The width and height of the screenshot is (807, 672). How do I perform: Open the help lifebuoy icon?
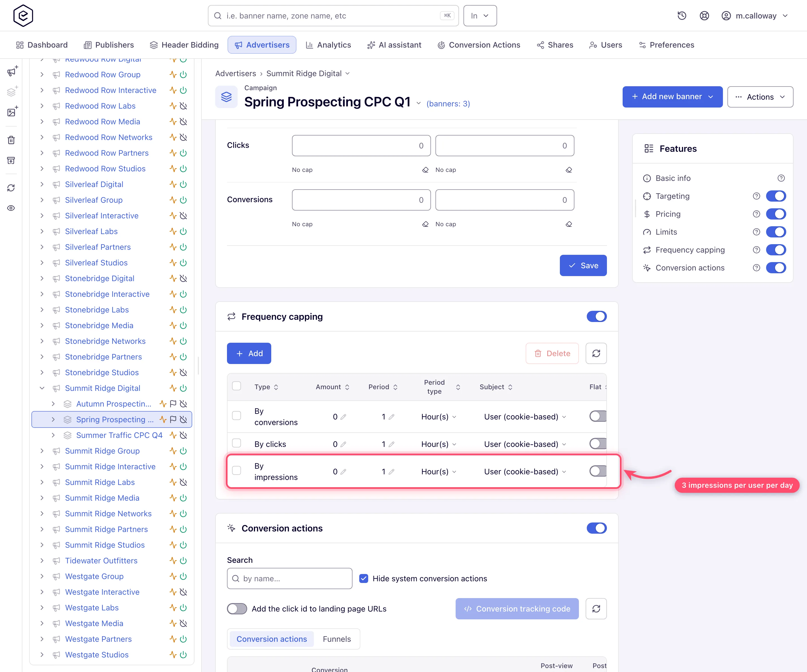point(704,16)
